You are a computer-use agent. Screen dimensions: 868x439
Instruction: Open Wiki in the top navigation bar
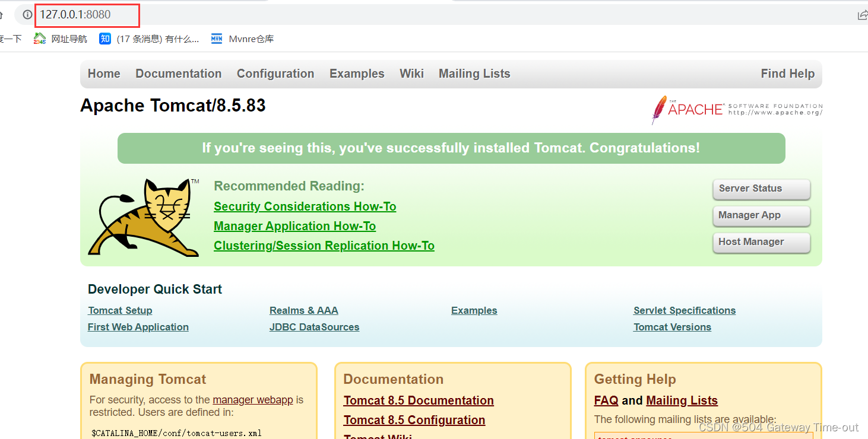coord(411,74)
